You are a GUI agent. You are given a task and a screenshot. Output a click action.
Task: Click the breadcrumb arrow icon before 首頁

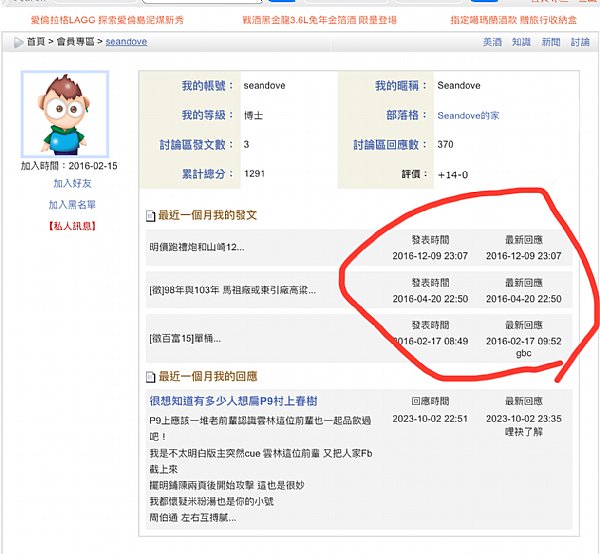pyautogui.click(x=18, y=42)
